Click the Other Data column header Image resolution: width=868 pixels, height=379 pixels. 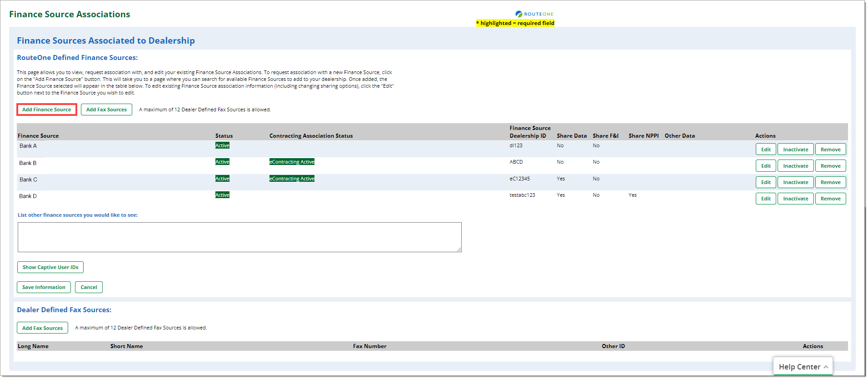point(679,136)
